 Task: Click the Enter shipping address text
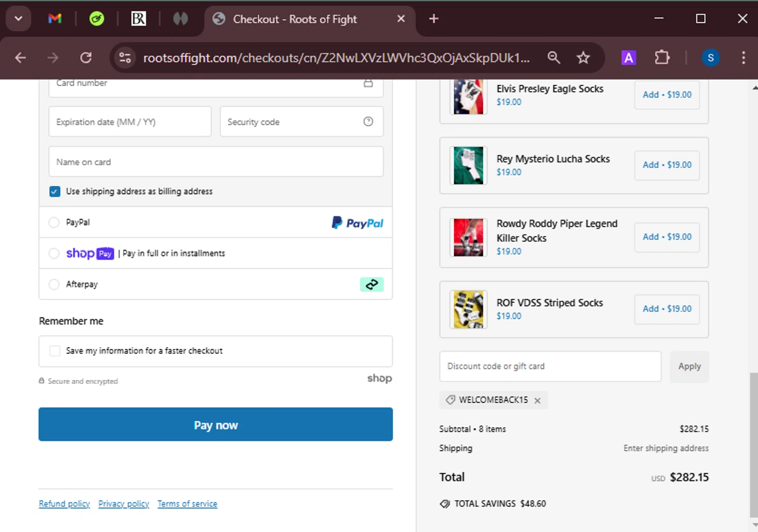coord(666,448)
